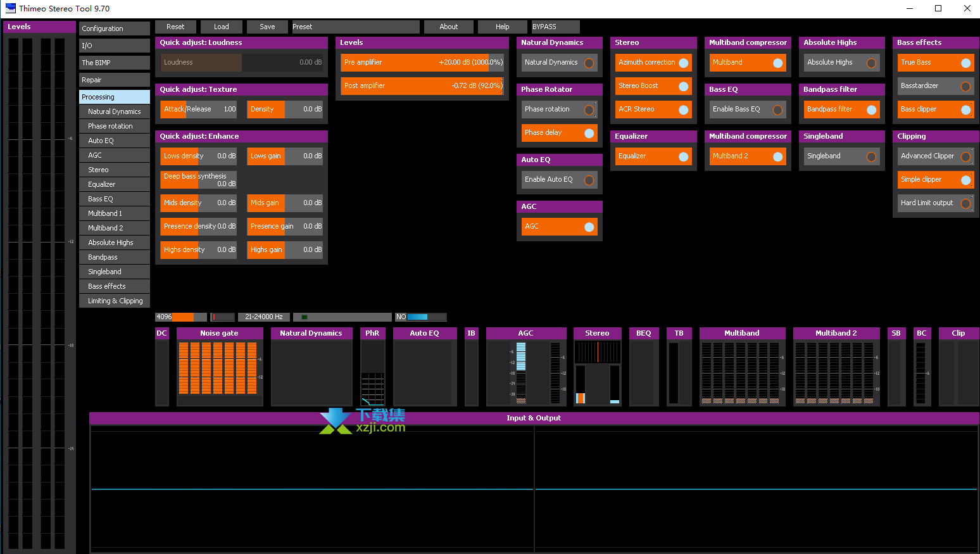Adjust the Pre amplifier slider

click(422, 63)
